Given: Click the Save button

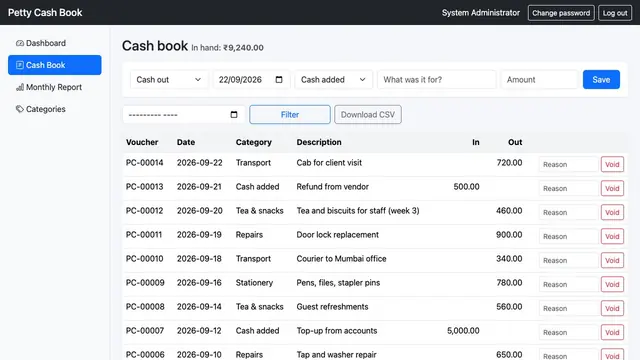Looking at the screenshot, I should [601, 80].
